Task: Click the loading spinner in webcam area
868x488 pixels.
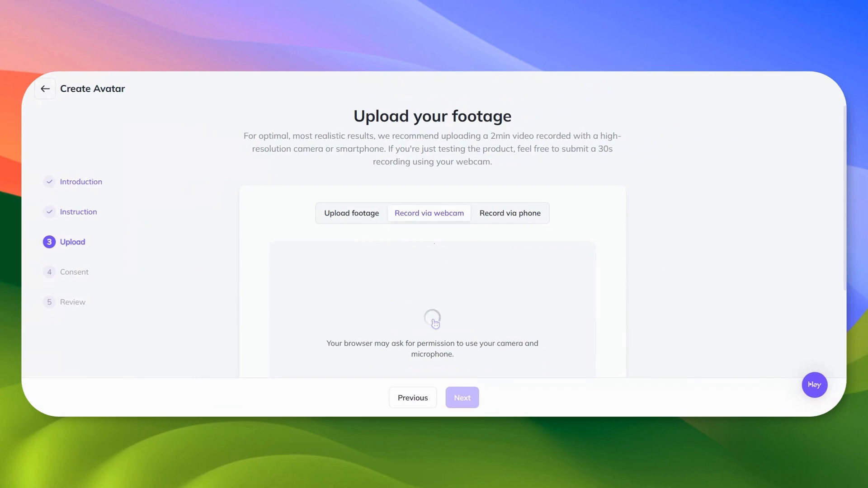Action: coord(432,318)
